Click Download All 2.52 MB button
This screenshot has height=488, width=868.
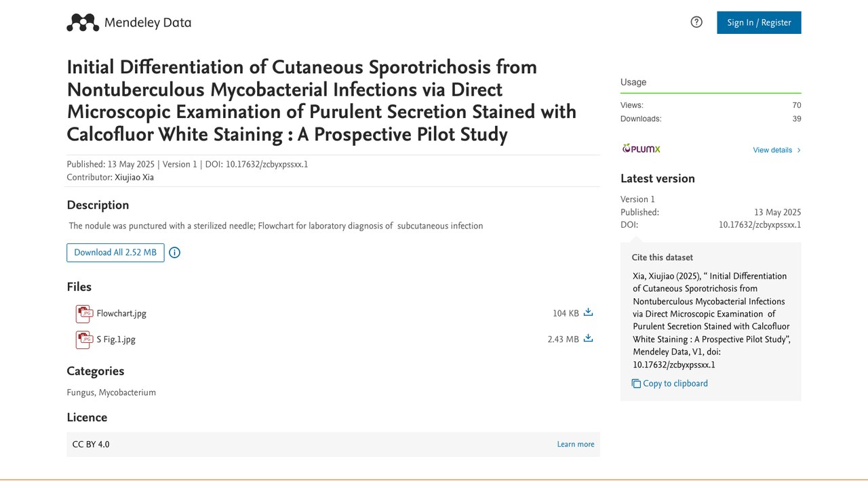pos(115,252)
